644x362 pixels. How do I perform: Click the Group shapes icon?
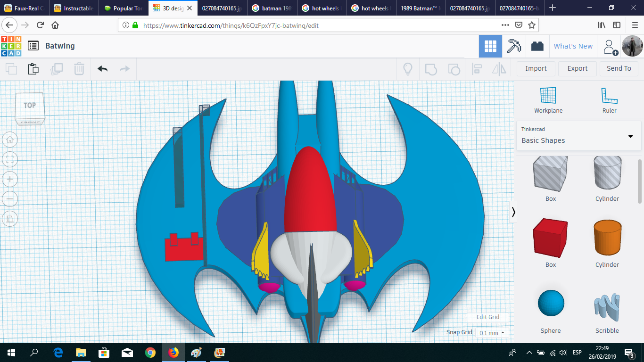(430, 69)
